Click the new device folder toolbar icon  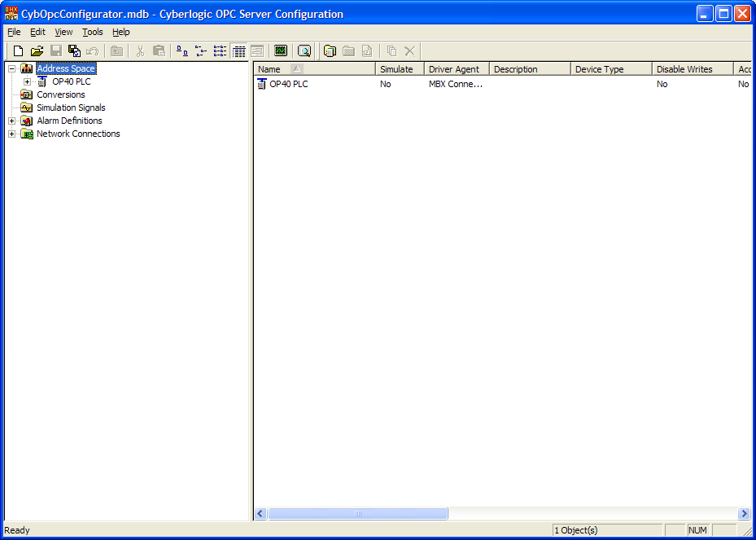click(330, 51)
